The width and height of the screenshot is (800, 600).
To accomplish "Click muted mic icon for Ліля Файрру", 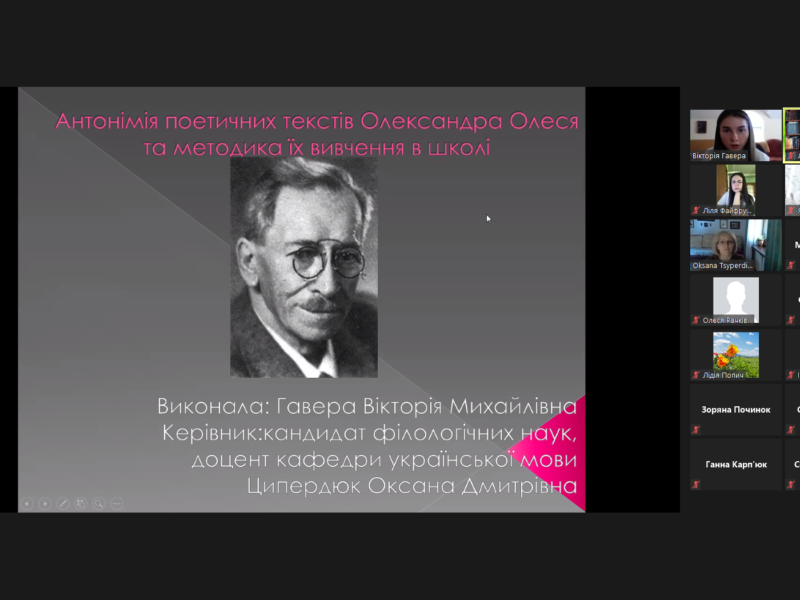I will pos(696,211).
